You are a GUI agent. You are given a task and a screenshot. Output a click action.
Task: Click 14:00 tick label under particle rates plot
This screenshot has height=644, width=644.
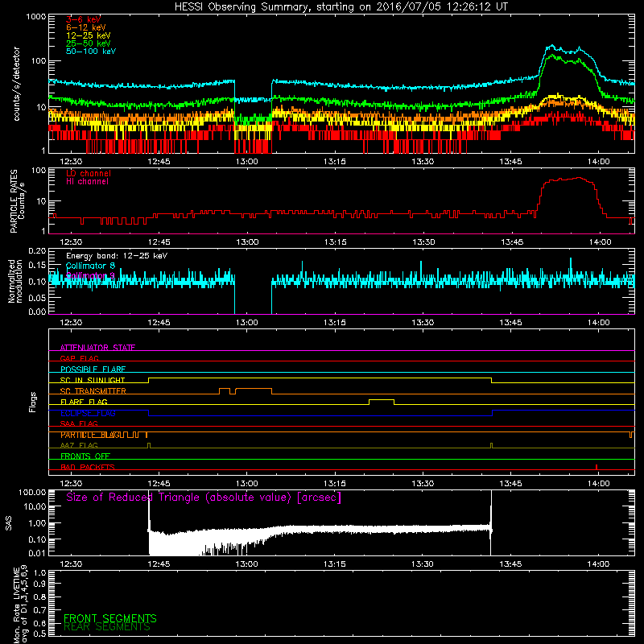(x=600, y=242)
